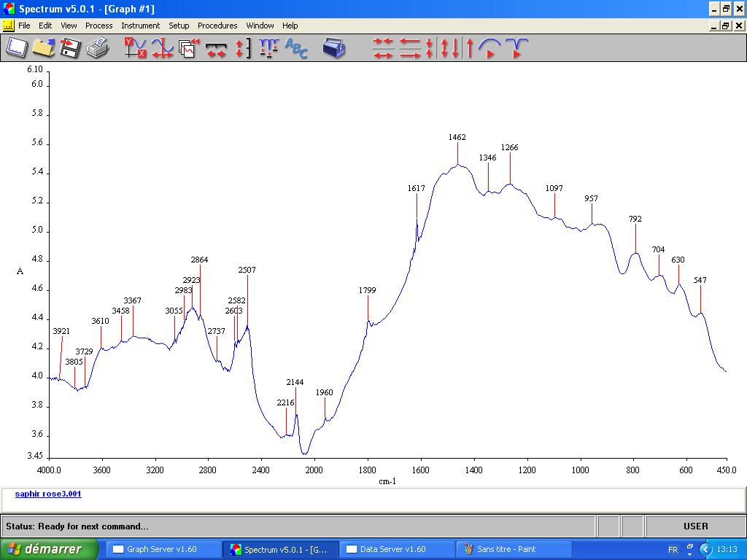747x560 pixels.
Task: Select the peak labeling tool icon
Action: coord(269,48)
